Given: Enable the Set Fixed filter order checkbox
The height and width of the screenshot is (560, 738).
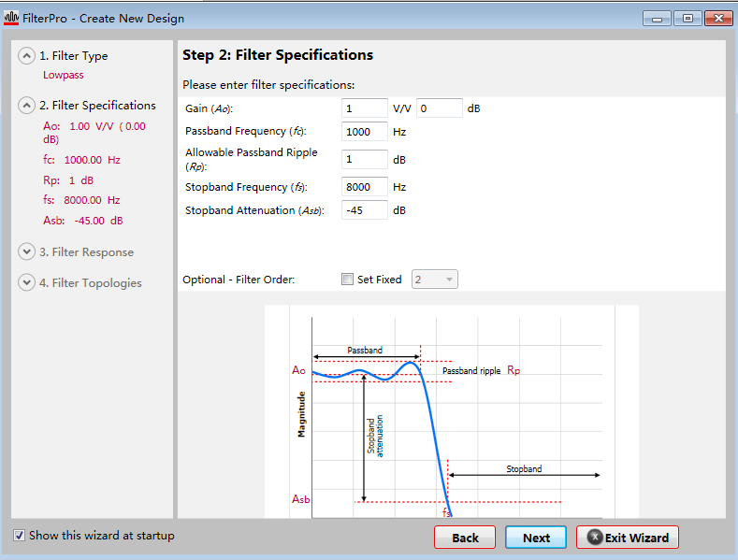Looking at the screenshot, I should point(347,279).
